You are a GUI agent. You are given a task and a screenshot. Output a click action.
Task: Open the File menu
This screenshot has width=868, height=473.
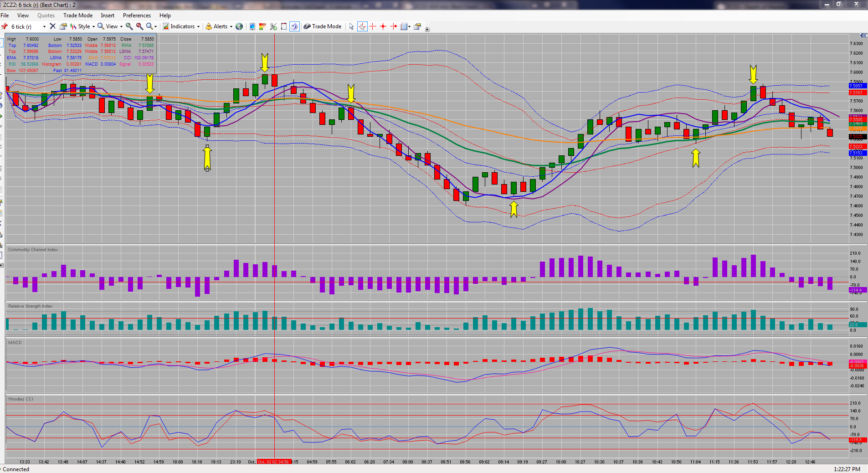tap(5, 15)
